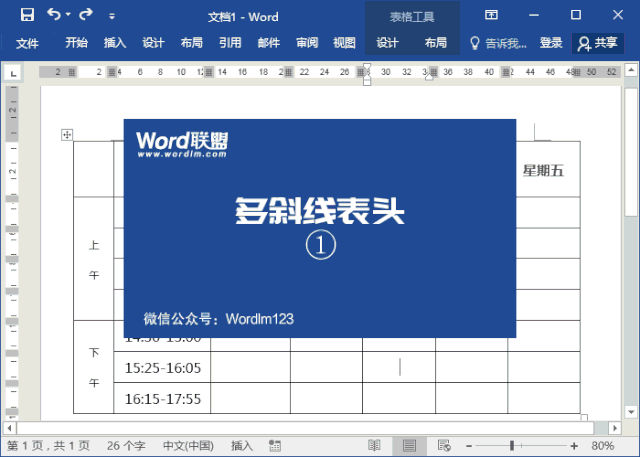This screenshot has height=457, width=640.
Task: Click the macro recording icon in status bar
Action: click(x=275, y=446)
